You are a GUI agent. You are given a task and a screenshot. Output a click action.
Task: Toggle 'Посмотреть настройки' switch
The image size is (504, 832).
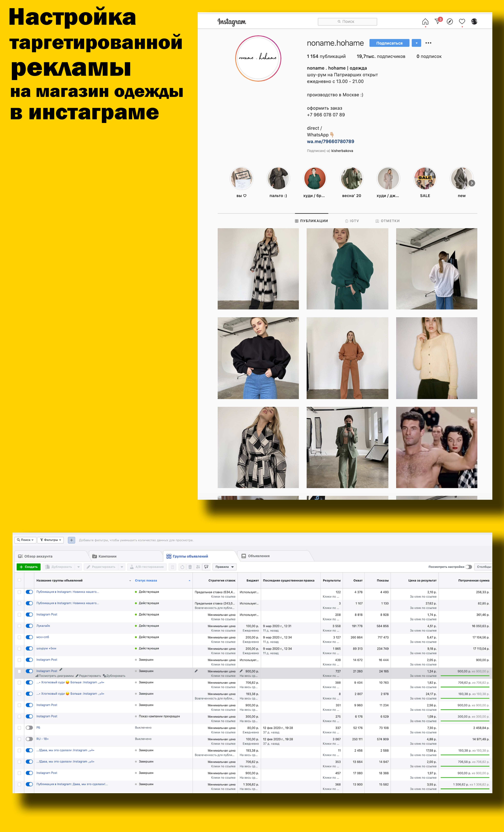click(469, 567)
